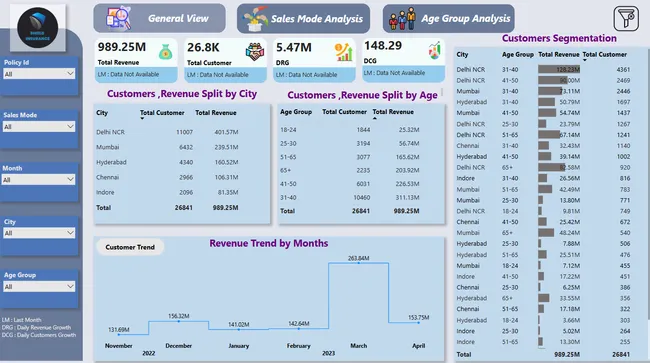Click the Chennai 25-30 6.25M row
650x363 pixels.
543,287
